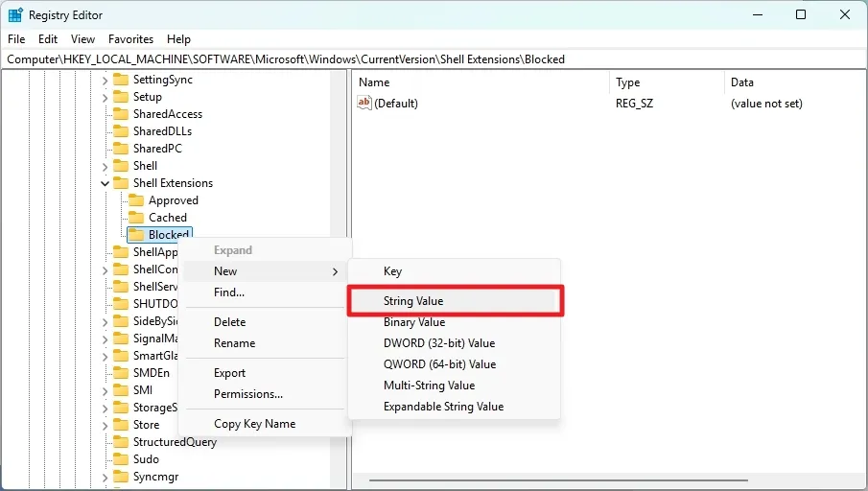The width and height of the screenshot is (868, 491).
Task: Choose Multi-String Value
Action: tap(455, 386)
